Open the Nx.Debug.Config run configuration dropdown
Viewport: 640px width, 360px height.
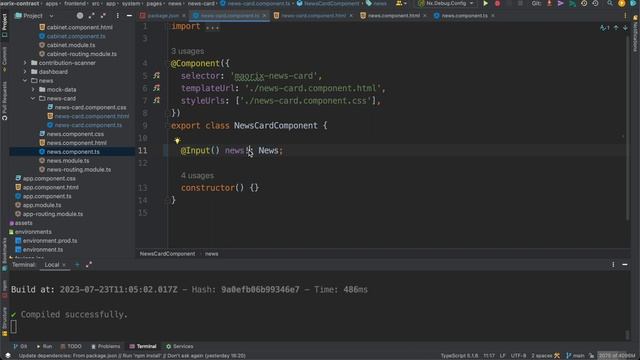(446, 3)
